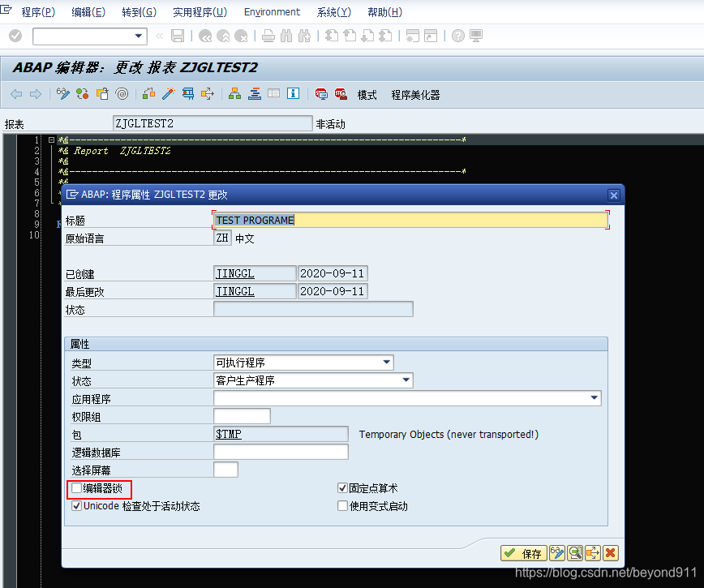The height and width of the screenshot is (588, 704).
Task: Open the 编辑(E) menu
Action: [88, 12]
